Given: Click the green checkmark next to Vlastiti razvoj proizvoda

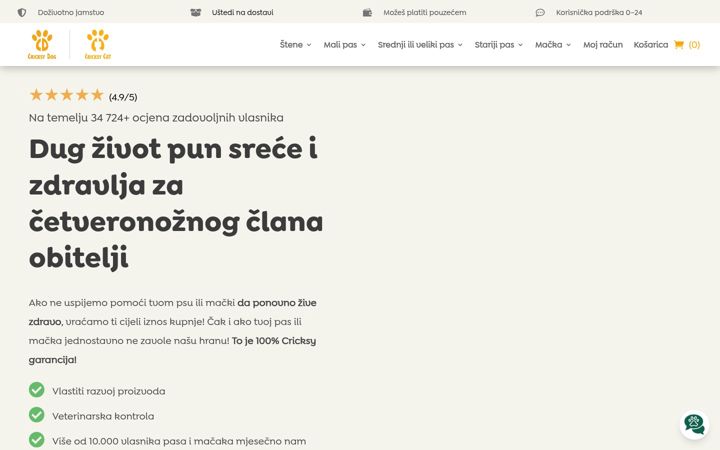Looking at the screenshot, I should [x=37, y=390].
